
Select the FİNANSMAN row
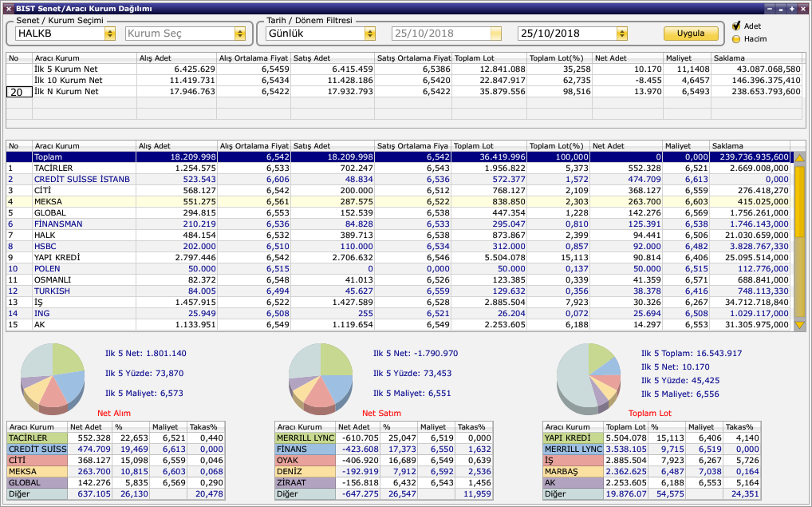click(398, 224)
